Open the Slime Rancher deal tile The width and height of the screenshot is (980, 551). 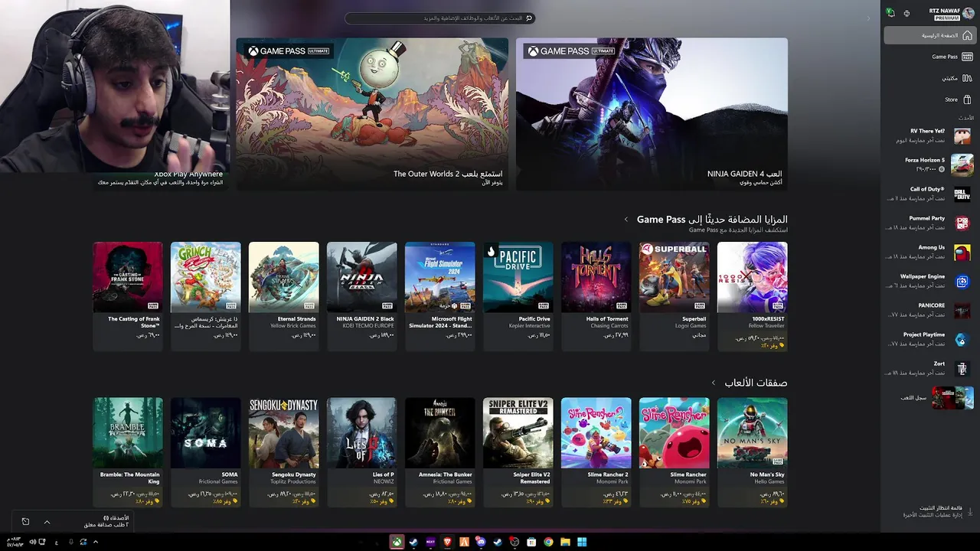[674, 452]
